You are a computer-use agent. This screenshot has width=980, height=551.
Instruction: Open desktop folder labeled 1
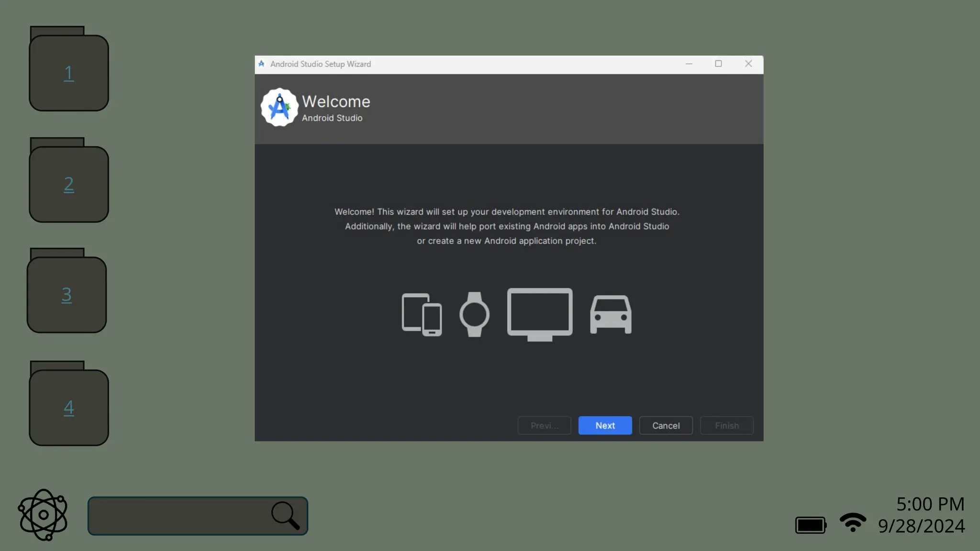point(69,72)
